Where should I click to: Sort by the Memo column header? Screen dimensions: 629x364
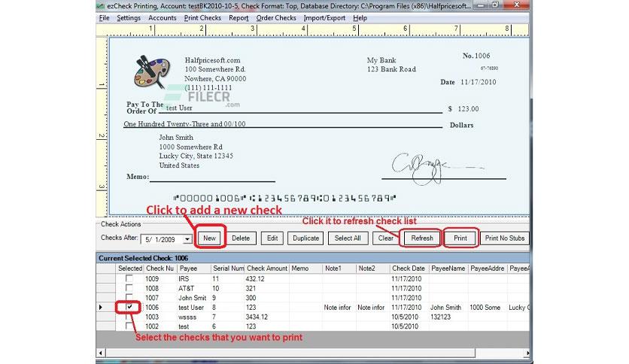tap(305, 268)
